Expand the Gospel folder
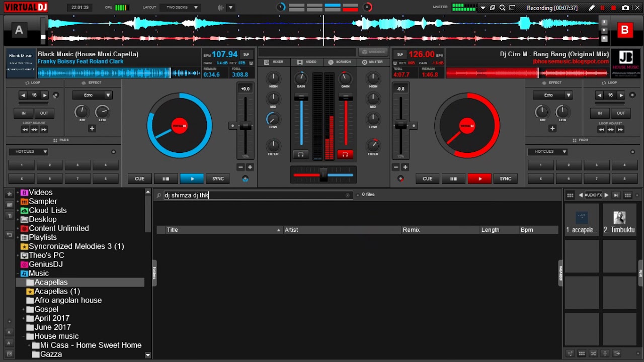Viewport: 644px width, 362px height. click(x=23, y=309)
